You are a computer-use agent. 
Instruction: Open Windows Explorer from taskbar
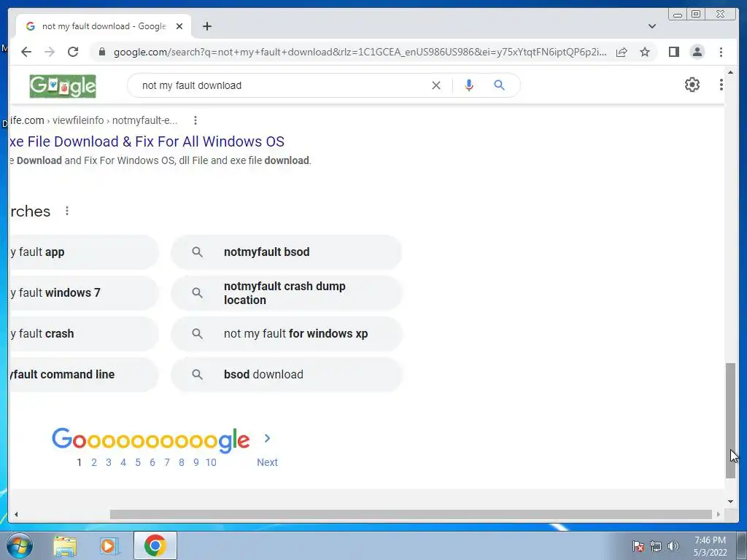pyautogui.click(x=65, y=546)
